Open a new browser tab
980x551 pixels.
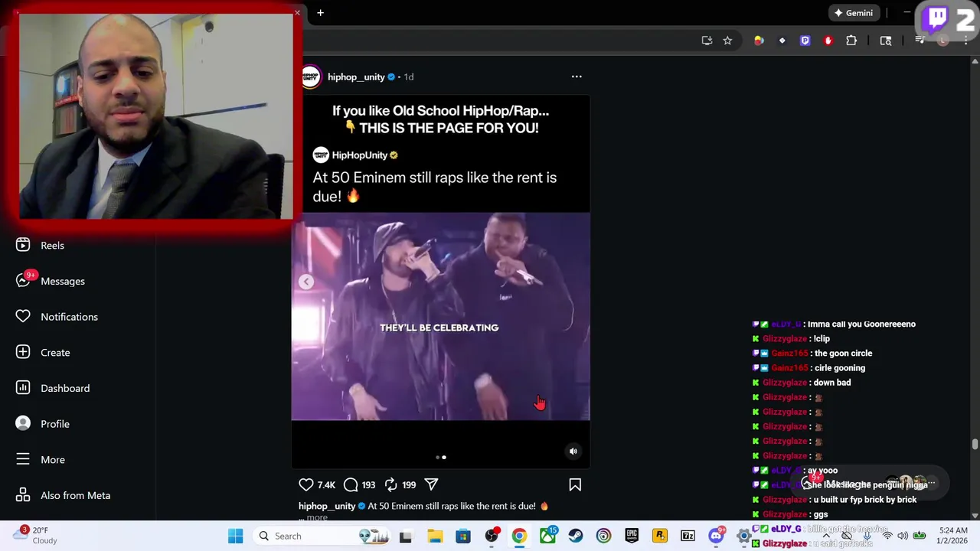(320, 12)
